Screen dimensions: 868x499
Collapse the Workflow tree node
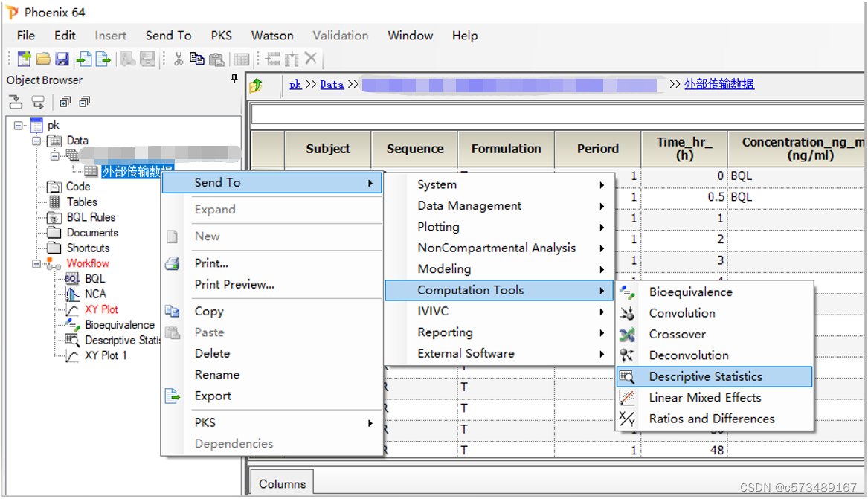point(36,264)
